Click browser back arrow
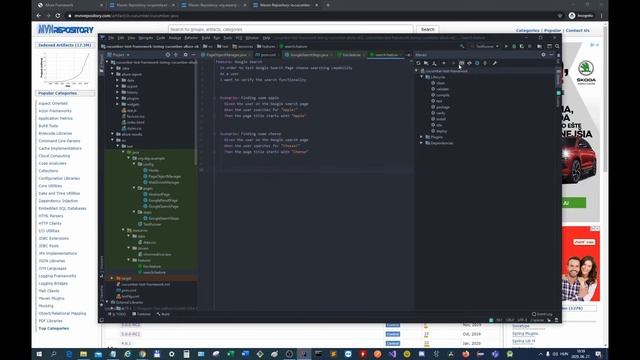This screenshot has width=640, height=360. 39,16
